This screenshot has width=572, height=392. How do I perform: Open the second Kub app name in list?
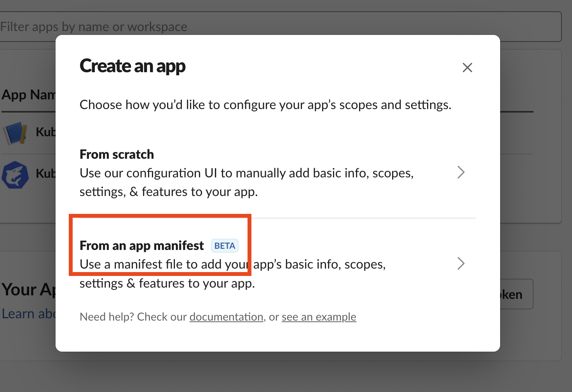45,173
